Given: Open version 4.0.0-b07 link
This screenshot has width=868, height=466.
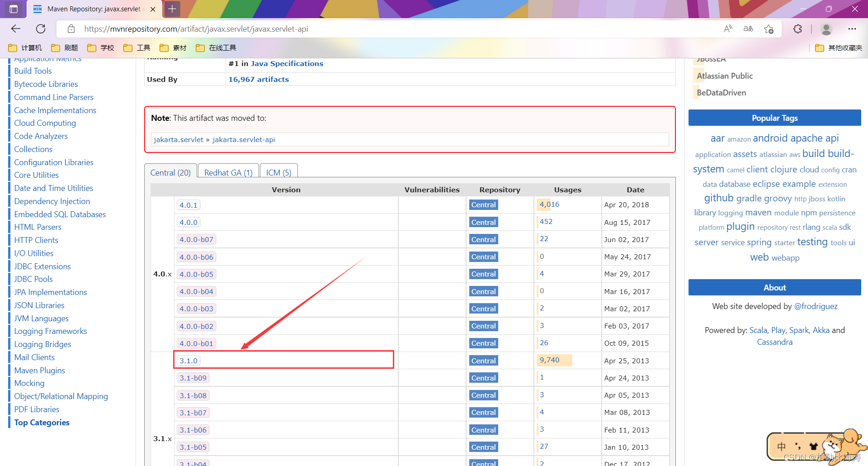Looking at the screenshot, I should 196,239.
